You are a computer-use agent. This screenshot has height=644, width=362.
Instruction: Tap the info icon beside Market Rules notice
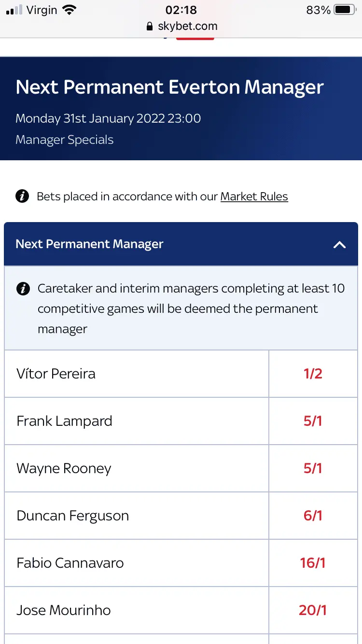[22, 196]
